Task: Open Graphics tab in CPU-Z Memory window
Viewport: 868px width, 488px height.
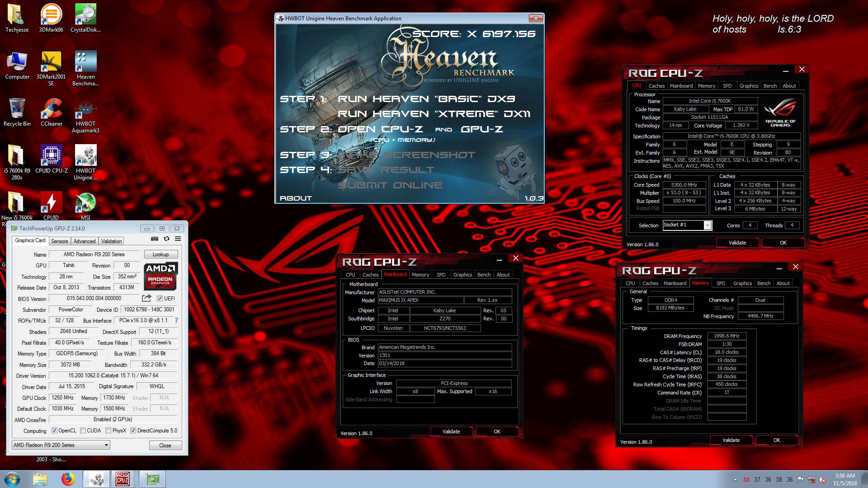Action: click(742, 283)
